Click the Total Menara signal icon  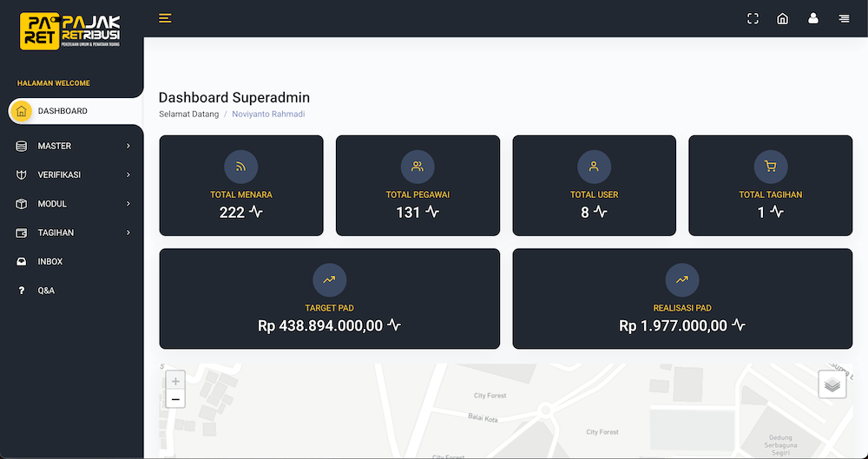click(x=240, y=167)
